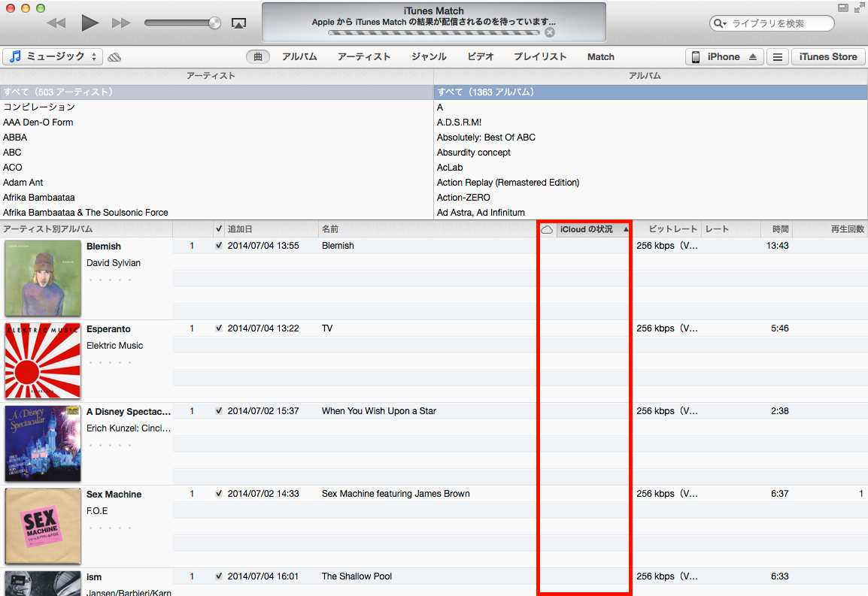Sort by ビットレート column header

tap(667, 229)
